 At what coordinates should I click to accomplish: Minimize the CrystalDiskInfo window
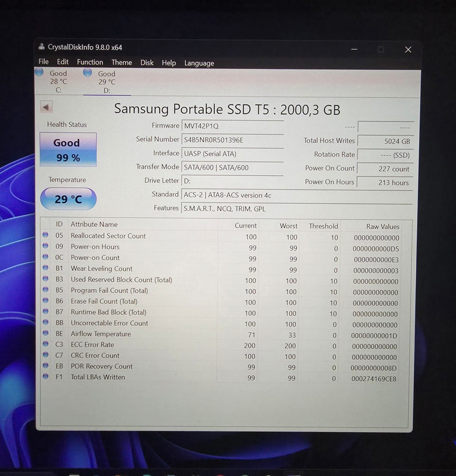(x=354, y=49)
